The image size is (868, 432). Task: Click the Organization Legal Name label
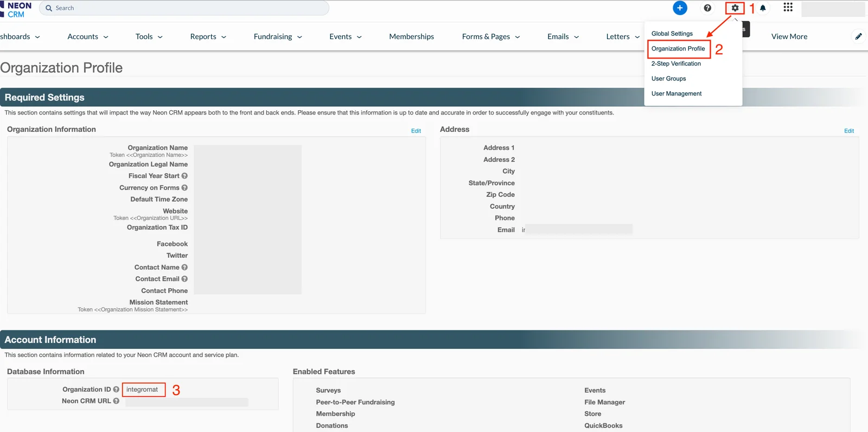click(148, 164)
